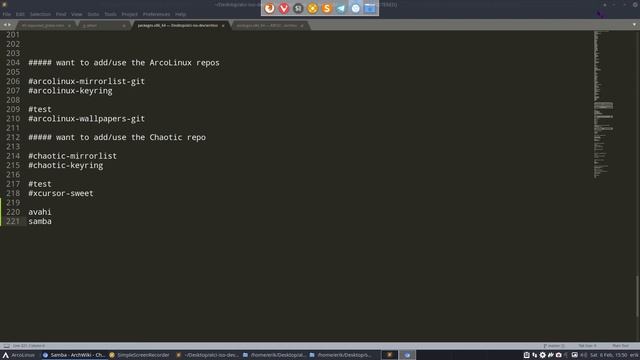The height and width of the screenshot is (360, 640).
Task: Click the ArcoLinux repos comment line
Action: pos(124,62)
